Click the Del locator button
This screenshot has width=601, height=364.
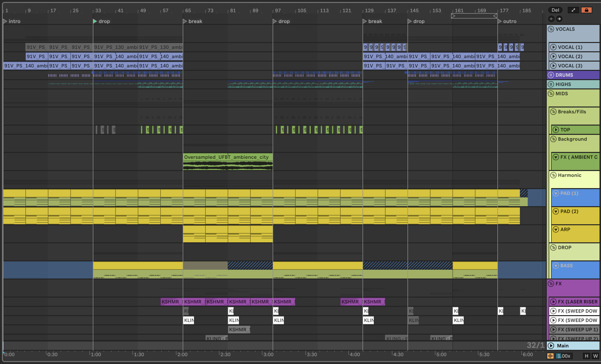point(555,10)
